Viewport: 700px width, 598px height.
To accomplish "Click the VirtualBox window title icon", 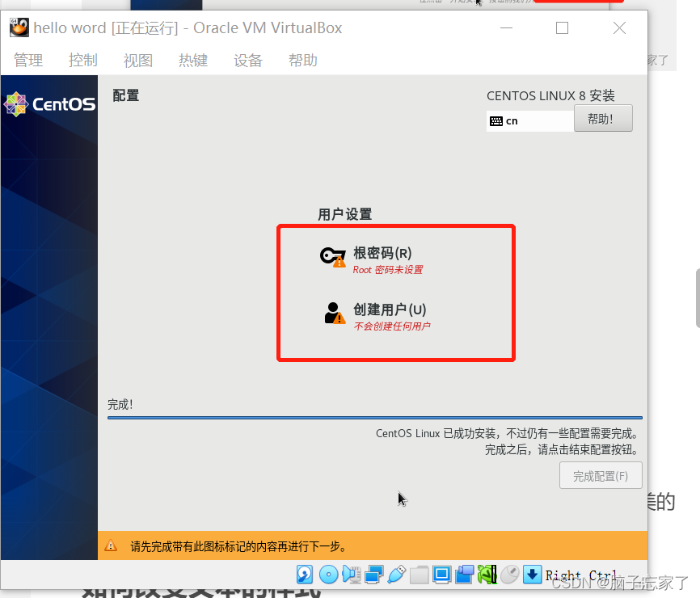I will click(19, 27).
